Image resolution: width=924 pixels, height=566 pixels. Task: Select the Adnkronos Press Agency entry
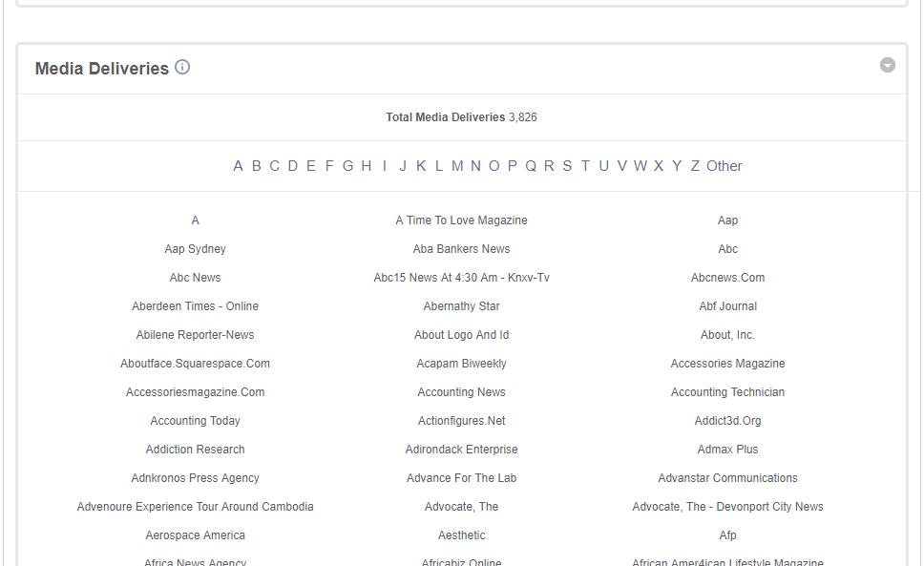[x=195, y=478]
